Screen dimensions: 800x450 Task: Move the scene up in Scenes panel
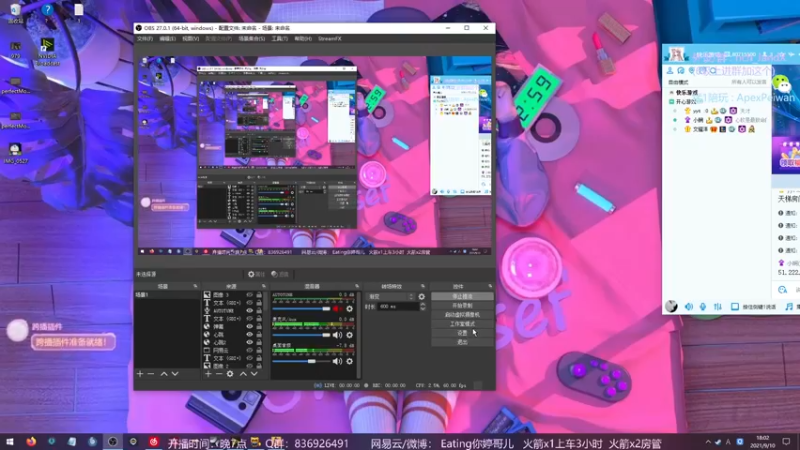click(164, 374)
